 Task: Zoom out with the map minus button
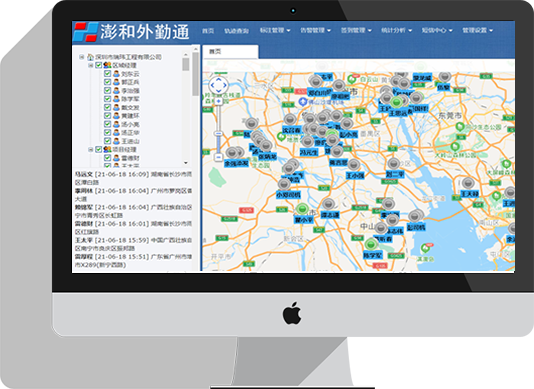point(218,157)
